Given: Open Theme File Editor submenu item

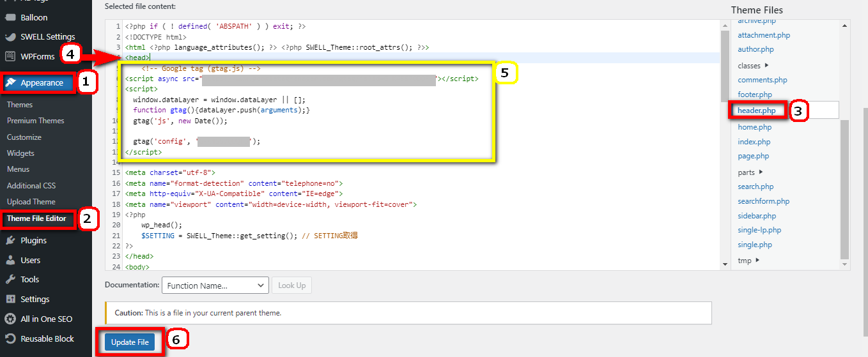Looking at the screenshot, I should [36, 218].
